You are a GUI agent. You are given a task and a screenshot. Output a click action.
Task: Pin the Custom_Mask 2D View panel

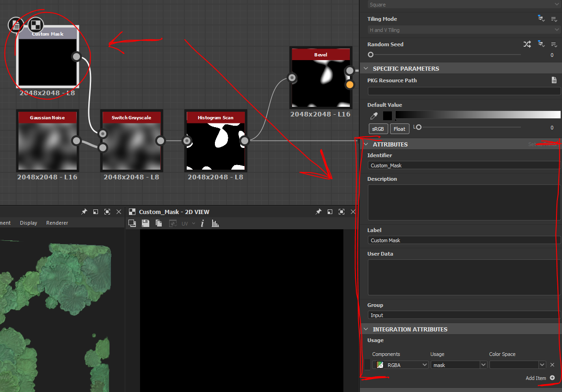click(318, 212)
